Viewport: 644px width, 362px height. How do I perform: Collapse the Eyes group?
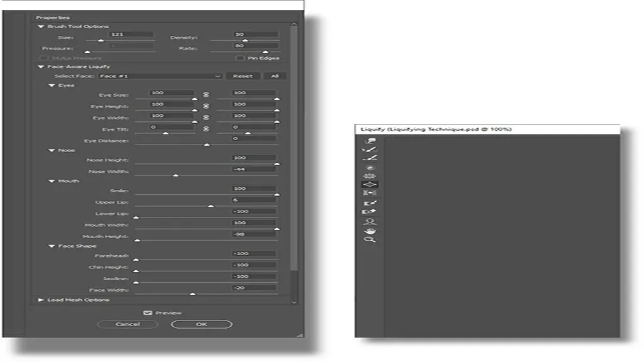pyautogui.click(x=52, y=85)
